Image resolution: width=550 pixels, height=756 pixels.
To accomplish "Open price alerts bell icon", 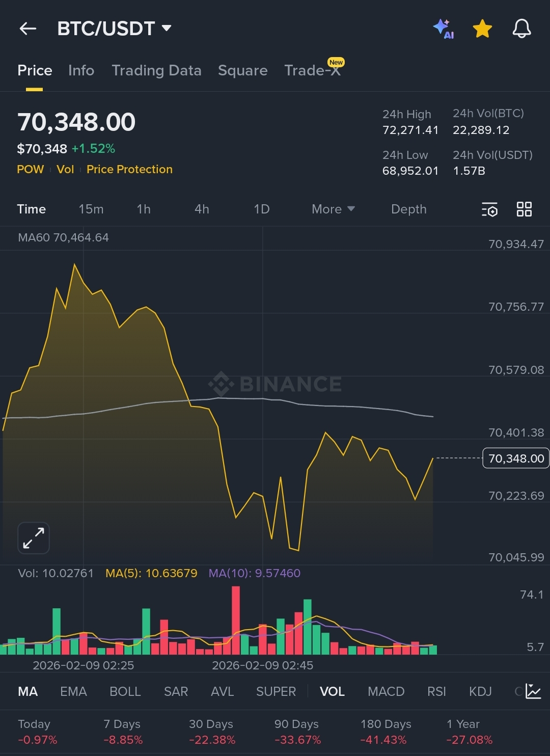I will tap(521, 29).
